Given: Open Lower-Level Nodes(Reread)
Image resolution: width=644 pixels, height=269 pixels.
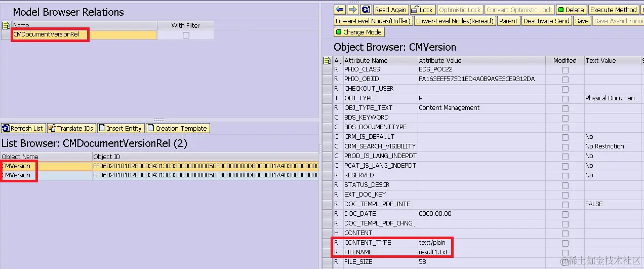Looking at the screenshot, I should (455, 21).
